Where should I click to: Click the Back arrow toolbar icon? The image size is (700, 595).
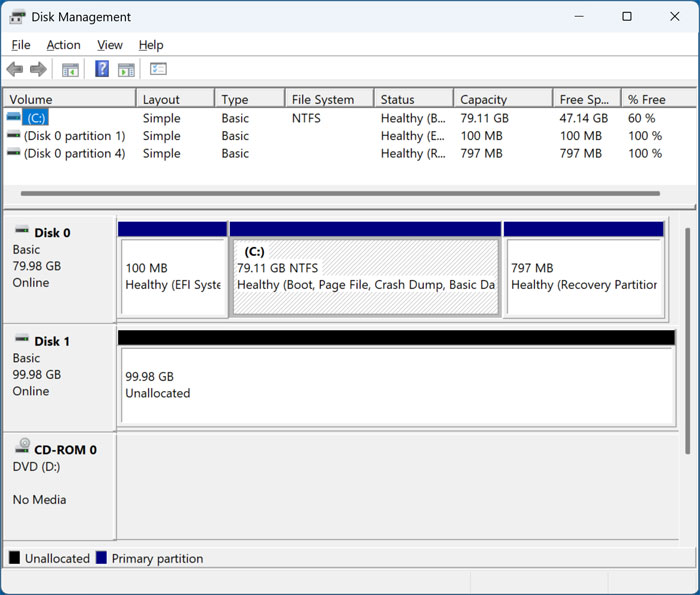(x=15, y=69)
